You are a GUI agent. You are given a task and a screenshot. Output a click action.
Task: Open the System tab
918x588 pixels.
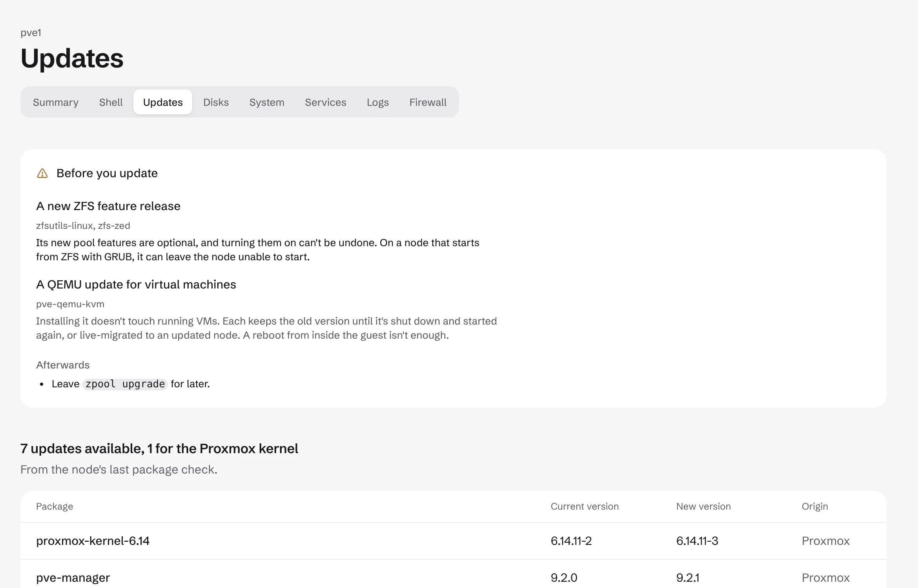pyautogui.click(x=267, y=102)
